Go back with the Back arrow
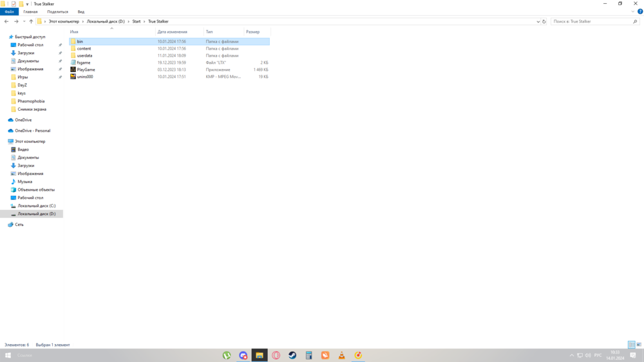This screenshot has height=362, width=644. tap(6, 21)
